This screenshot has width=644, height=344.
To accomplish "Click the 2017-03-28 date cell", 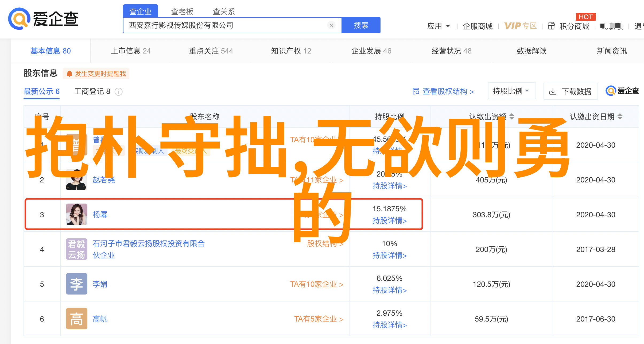I will click(x=596, y=249).
